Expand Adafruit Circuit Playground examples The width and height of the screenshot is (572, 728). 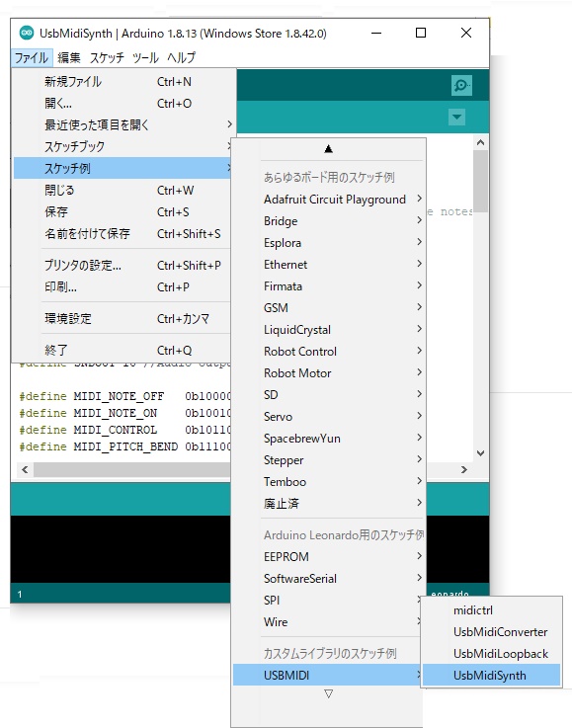[x=329, y=200]
